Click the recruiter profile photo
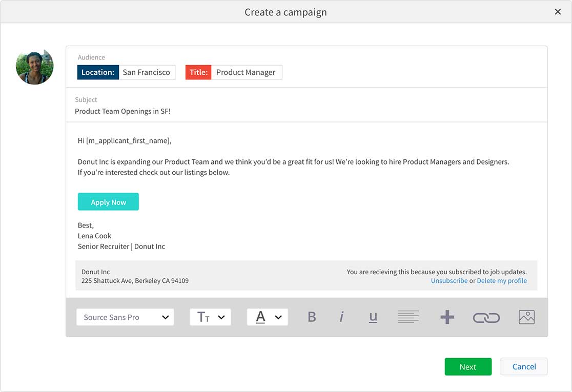Screen dimensions: 572x392 (x=35, y=66)
